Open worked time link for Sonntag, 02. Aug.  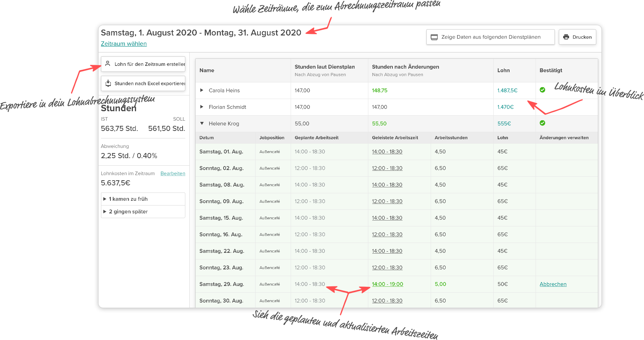[387, 168]
